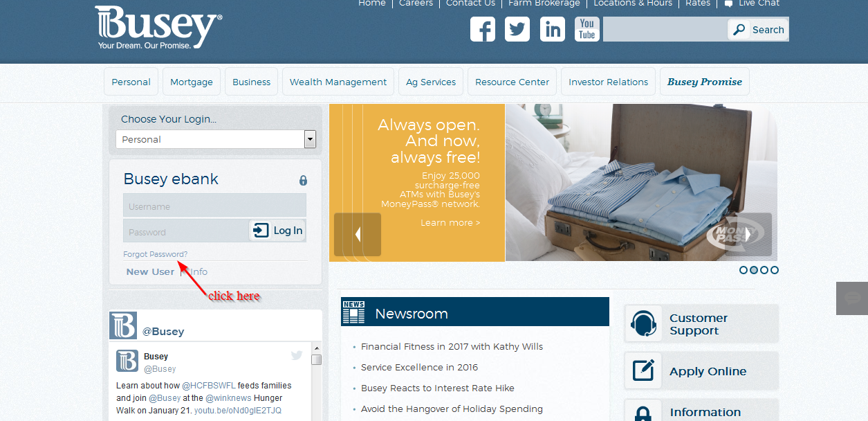Image resolution: width=868 pixels, height=421 pixels.
Task: Focus the Username field
Action: pos(214,206)
